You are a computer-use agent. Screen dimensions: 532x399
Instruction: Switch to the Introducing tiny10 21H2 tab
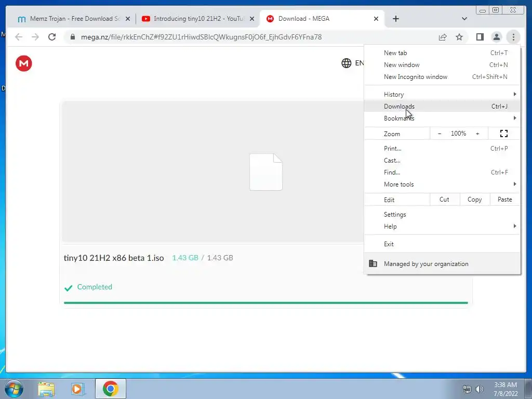point(197,19)
